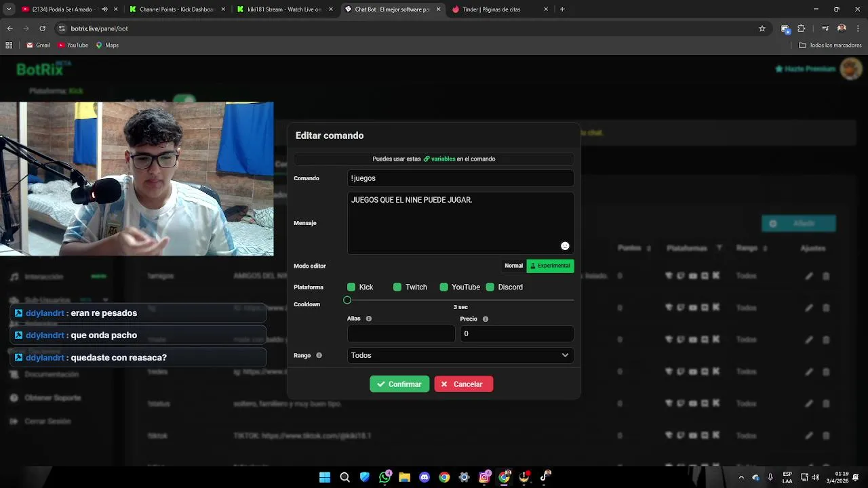The height and width of the screenshot is (488, 868).
Task: Uncheck the Discord platform checkbox
Action: tap(490, 287)
